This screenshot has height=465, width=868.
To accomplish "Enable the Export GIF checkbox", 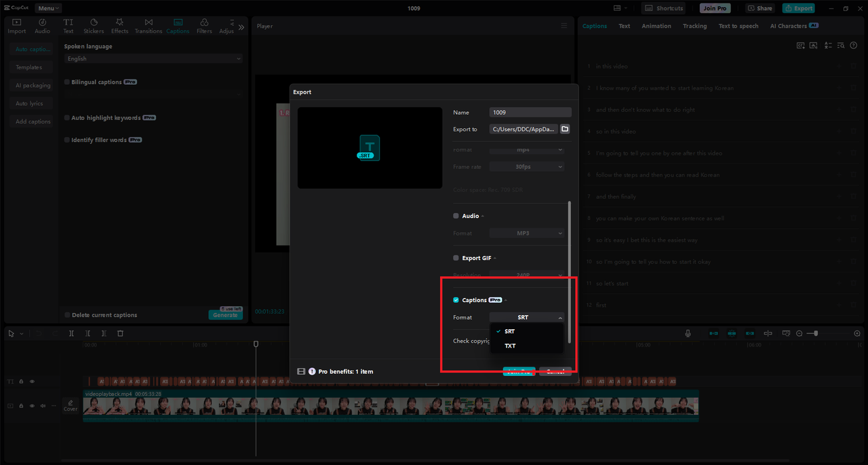I will pyautogui.click(x=456, y=258).
